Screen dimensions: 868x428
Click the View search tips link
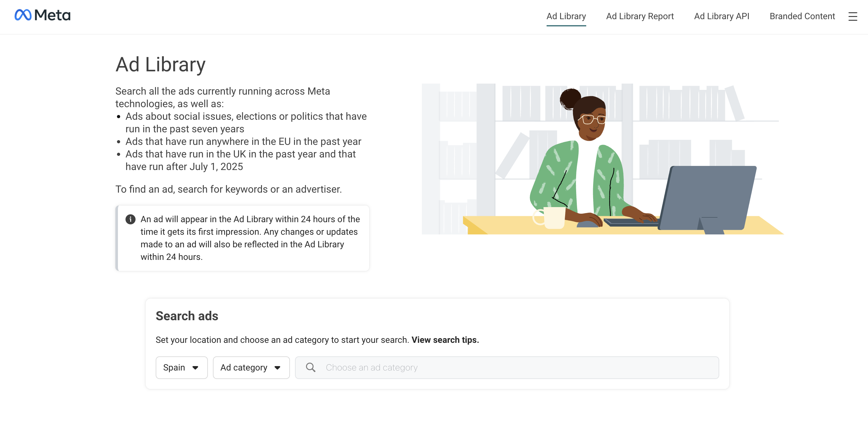[445, 340]
